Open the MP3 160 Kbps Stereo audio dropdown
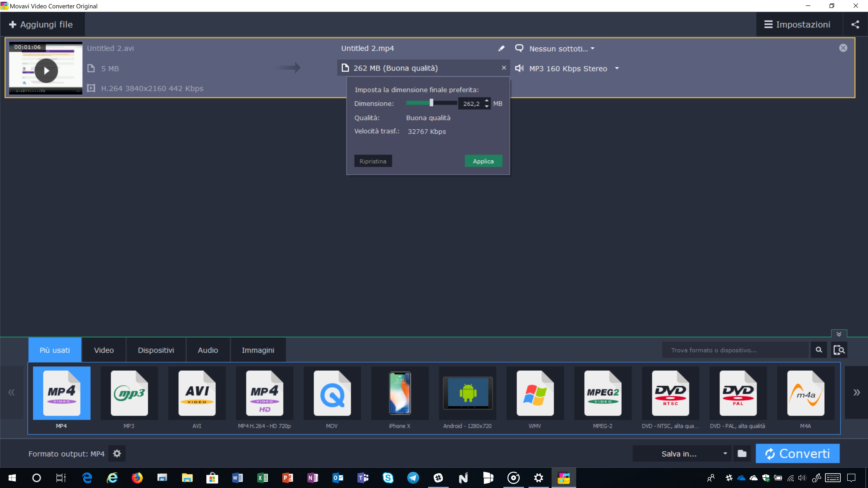Image resolution: width=868 pixels, height=488 pixels. point(617,68)
